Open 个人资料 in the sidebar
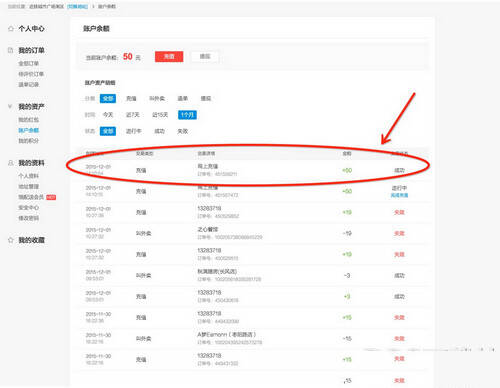 (x=29, y=176)
